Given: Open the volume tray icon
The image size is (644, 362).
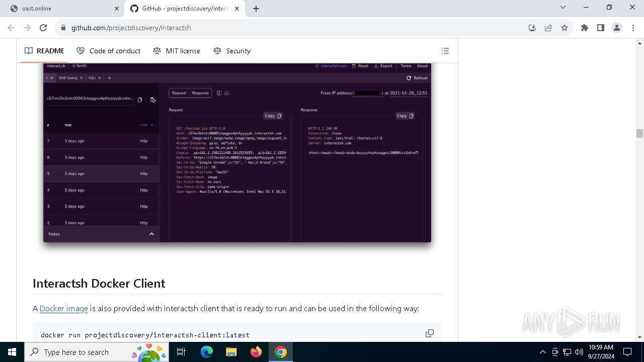Looking at the screenshot, I should 579,352.
